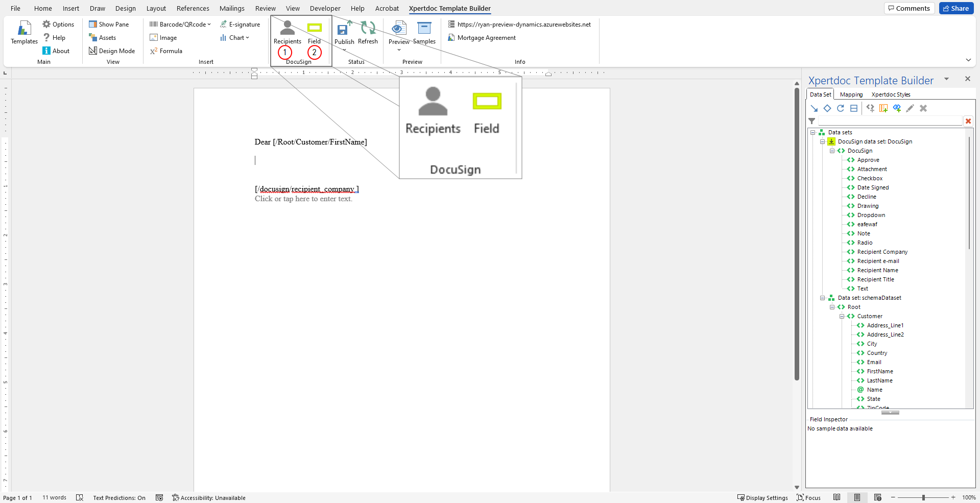Image resolution: width=980 pixels, height=503 pixels.
Task: Click the blue add link icon in the Data Set toolbar
Action: 897,108
